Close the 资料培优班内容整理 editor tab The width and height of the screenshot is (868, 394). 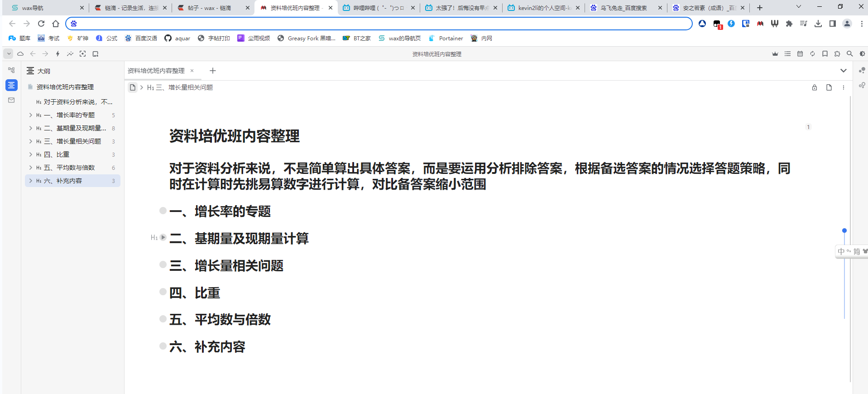point(192,71)
